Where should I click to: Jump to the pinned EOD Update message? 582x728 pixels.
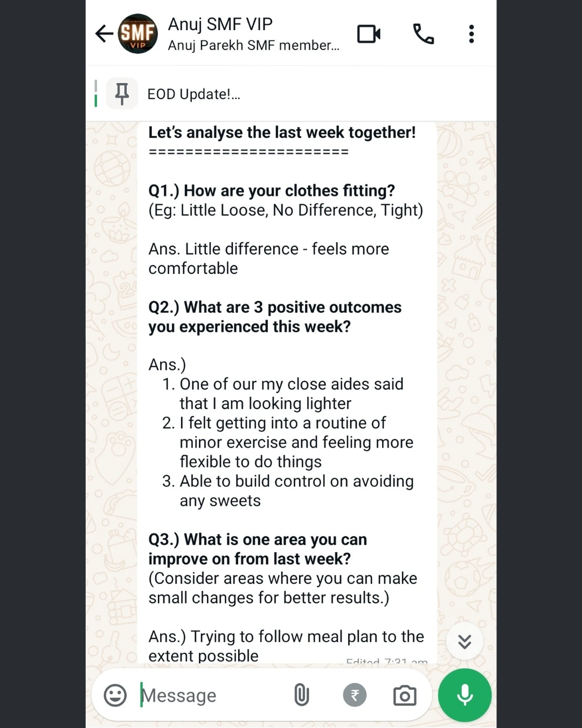point(194,94)
